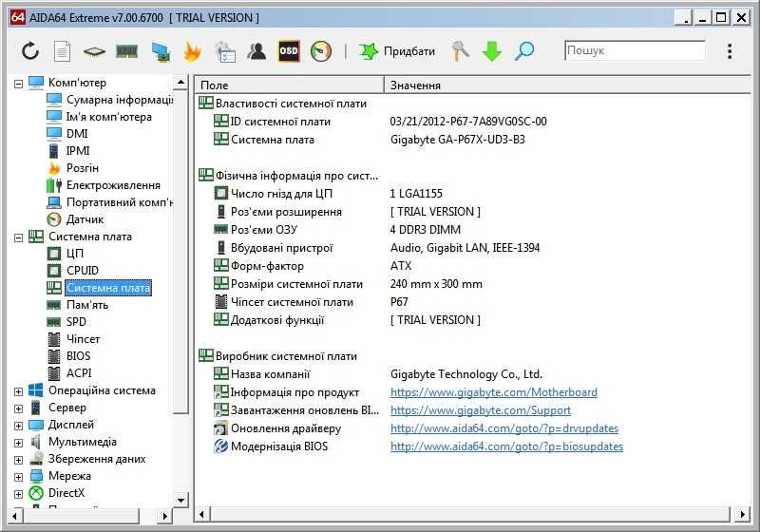Click tree panel scroll-down arrow
The image size is (760, 532).
(180, 500)
